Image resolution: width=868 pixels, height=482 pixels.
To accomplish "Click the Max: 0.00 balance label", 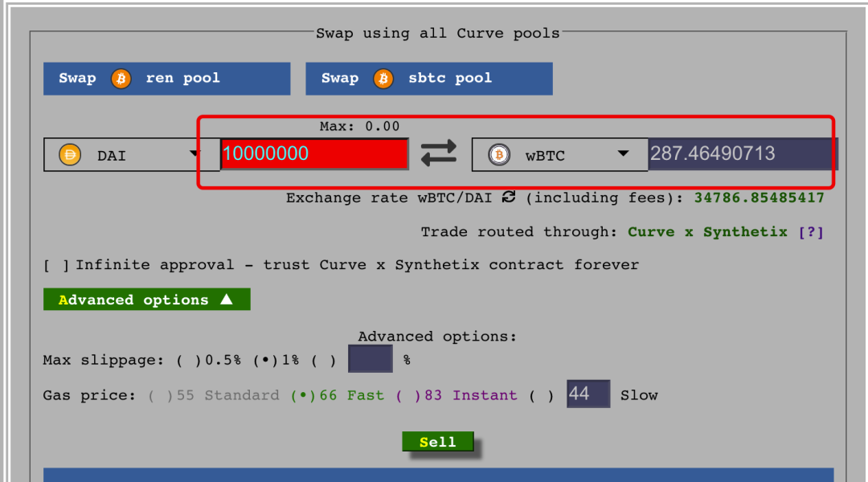I will coord(359,127).
